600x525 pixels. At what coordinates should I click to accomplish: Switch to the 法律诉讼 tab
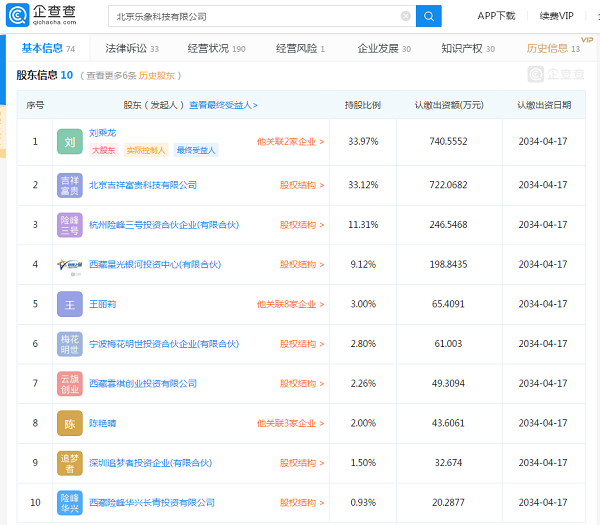[126, 48]
